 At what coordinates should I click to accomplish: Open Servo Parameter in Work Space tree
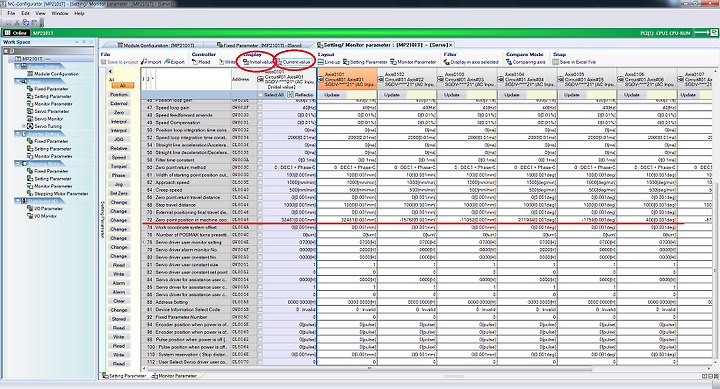[x=51, y=111]
